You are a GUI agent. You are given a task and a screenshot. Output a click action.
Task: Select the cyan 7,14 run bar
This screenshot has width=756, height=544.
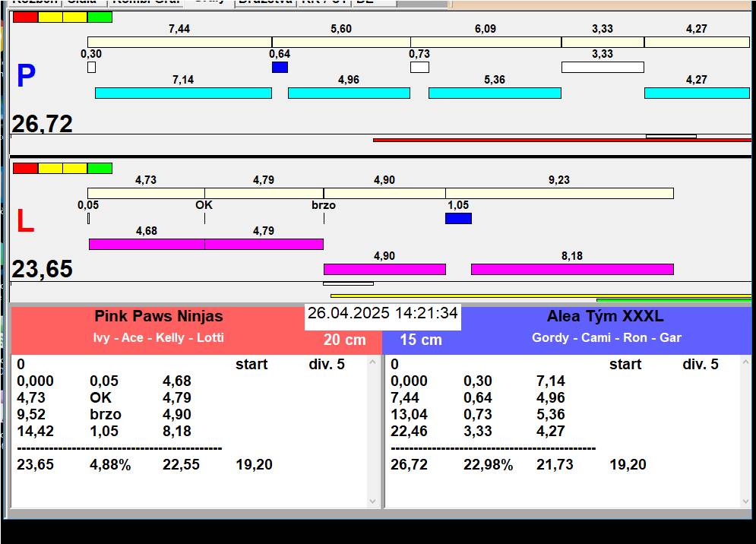coord(183,93)
